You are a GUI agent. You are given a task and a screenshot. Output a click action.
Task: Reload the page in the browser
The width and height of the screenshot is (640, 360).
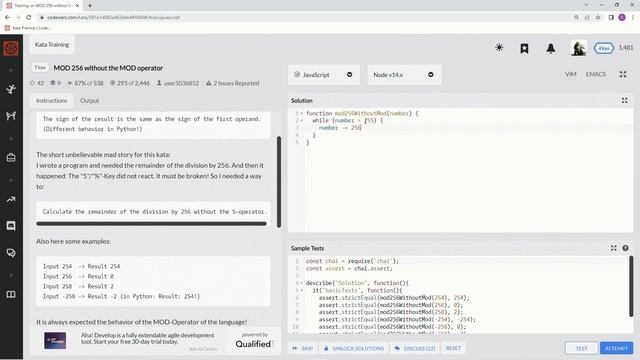[29, 18]
